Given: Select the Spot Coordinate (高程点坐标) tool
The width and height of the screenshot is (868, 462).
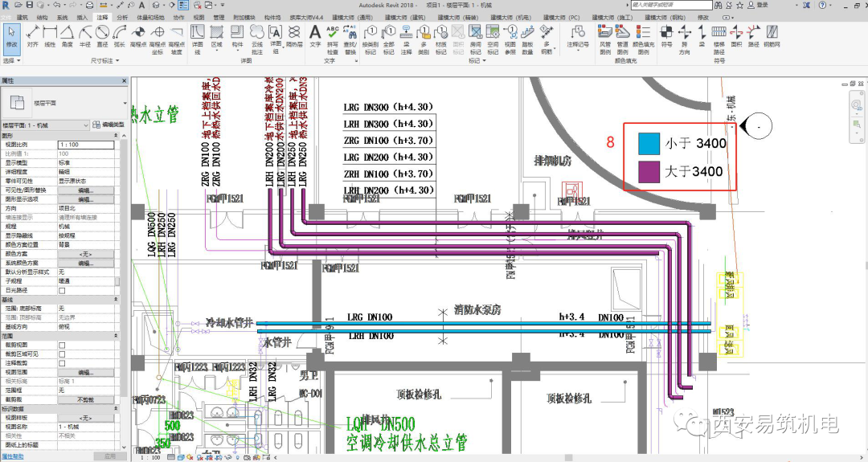Looking at the screenshot, I should 158,39.
